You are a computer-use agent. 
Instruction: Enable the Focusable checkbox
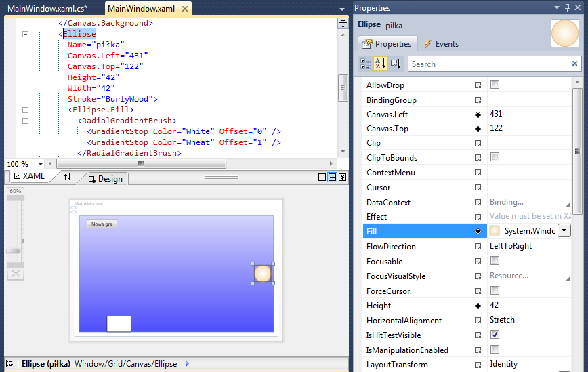click(x=495, y=261)
